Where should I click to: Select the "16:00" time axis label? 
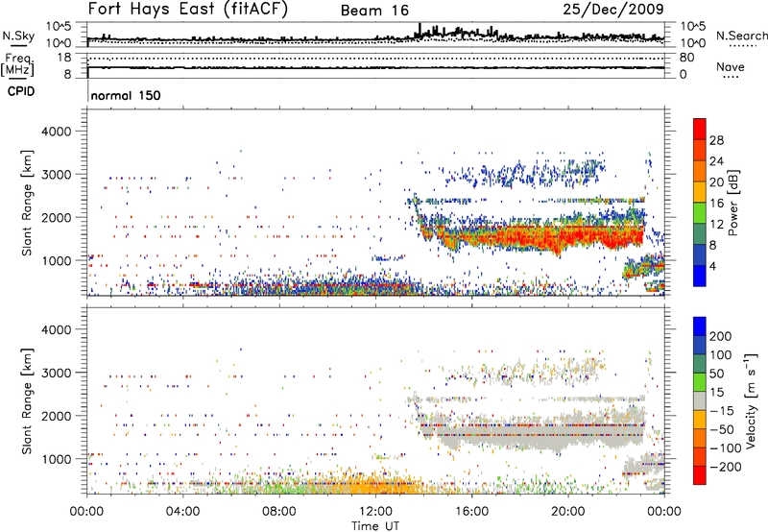click(x=471, y=511)
